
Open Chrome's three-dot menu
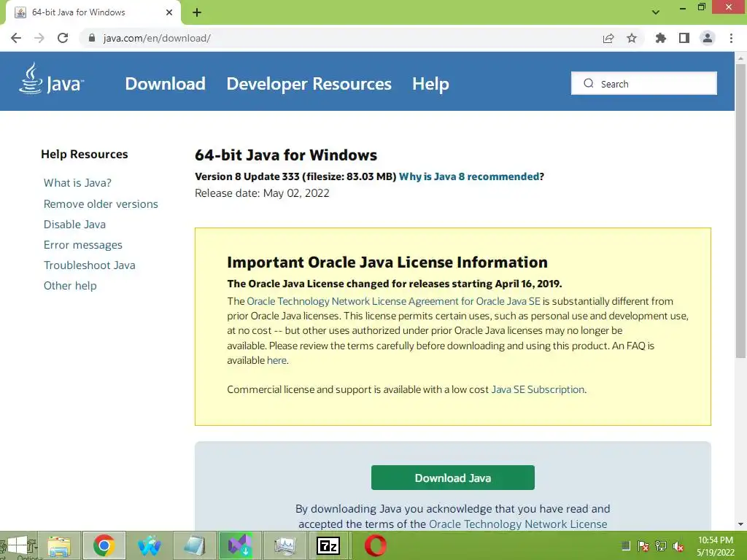coord(731,38)
